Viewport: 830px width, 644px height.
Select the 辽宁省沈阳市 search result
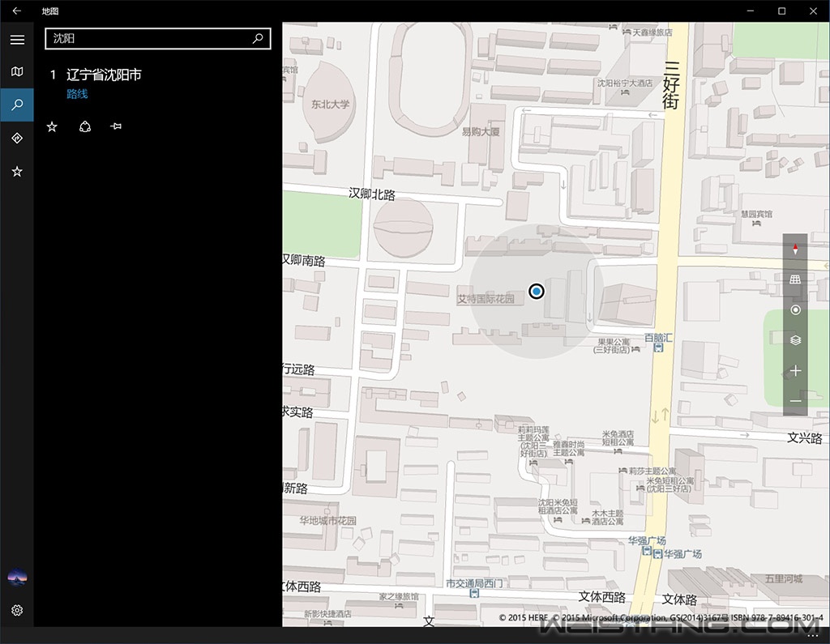click(104, 75)
